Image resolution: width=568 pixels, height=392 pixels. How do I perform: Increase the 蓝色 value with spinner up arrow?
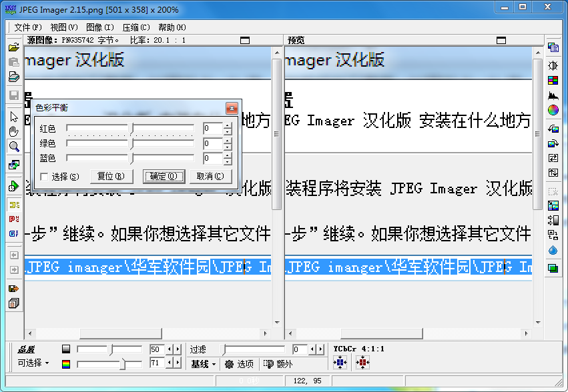click(x=228, y=155)
